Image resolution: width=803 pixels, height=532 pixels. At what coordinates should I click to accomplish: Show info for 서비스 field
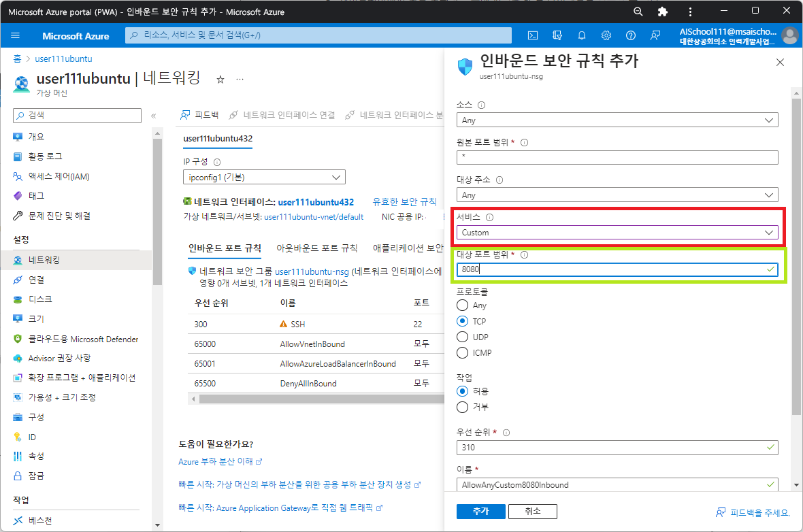point(489,218)
